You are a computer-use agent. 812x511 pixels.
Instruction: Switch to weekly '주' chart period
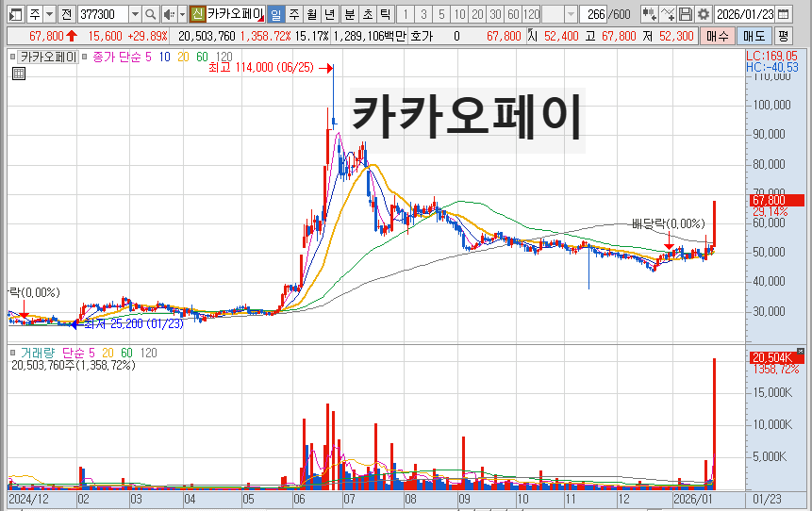point(294,14)
